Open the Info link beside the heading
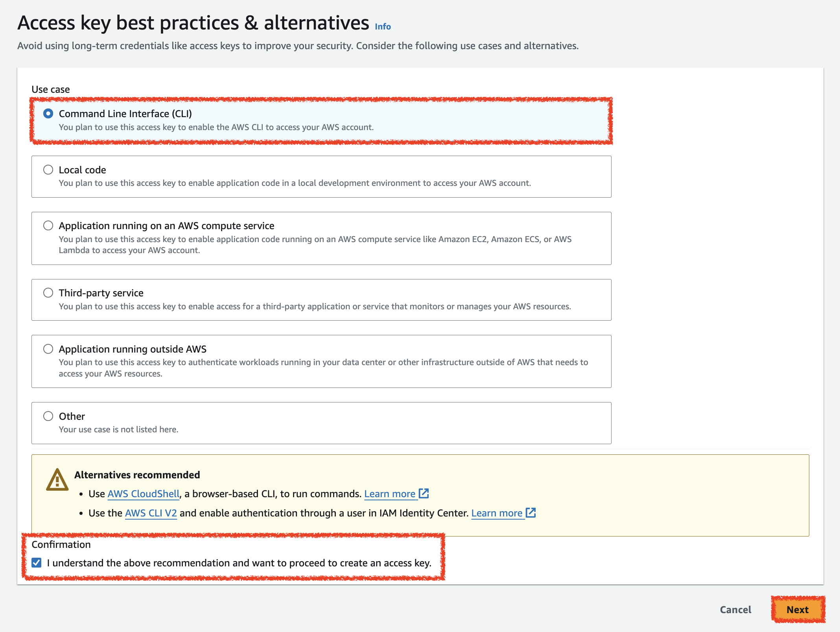The height and width of the screenshot is (632, 840). tap(383, 27)
